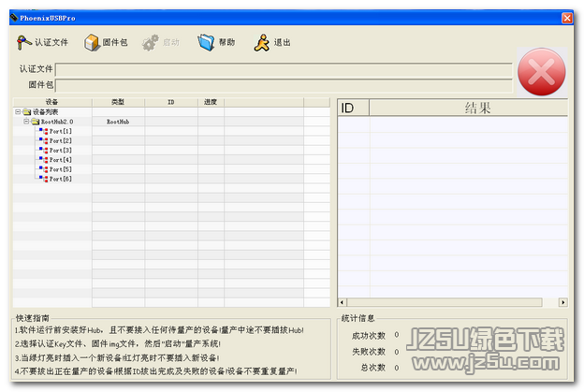Click the Port[6] connector icon

point(44,179)
